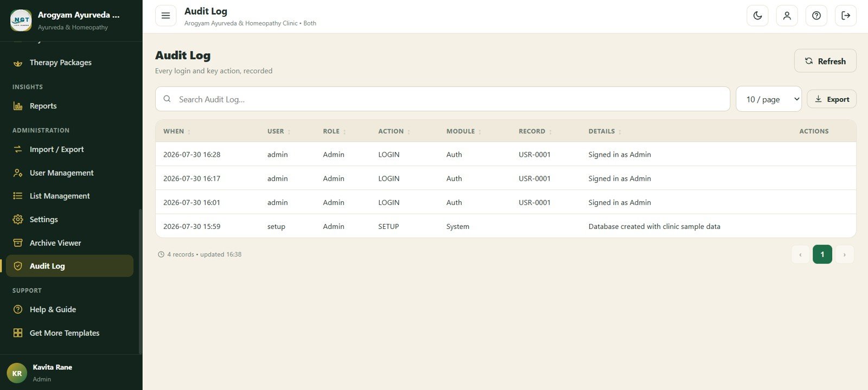Sort the table by ROLE column

coord(334,131)
